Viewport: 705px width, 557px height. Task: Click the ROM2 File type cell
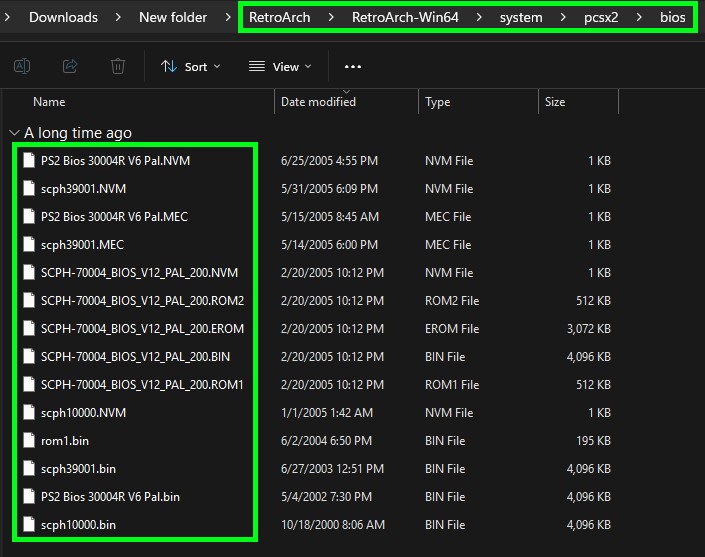(452, 301)
